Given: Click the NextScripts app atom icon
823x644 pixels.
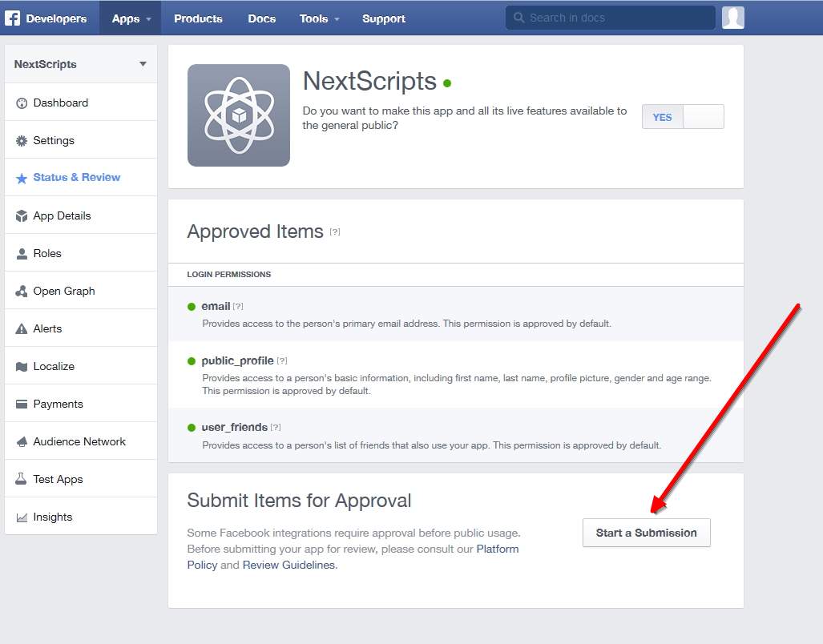Looking at the screenshot, I should click(239, 115).
